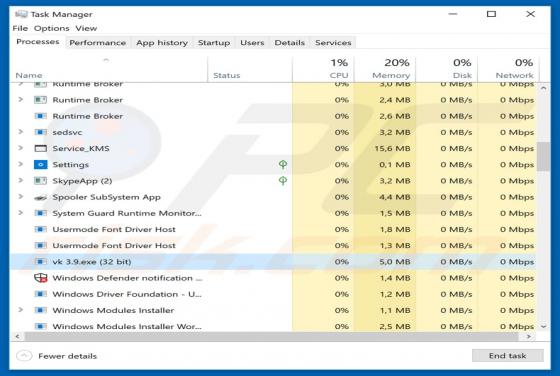Click the Fewer details link
The image size is (560, 376).
tap(68, 356)
